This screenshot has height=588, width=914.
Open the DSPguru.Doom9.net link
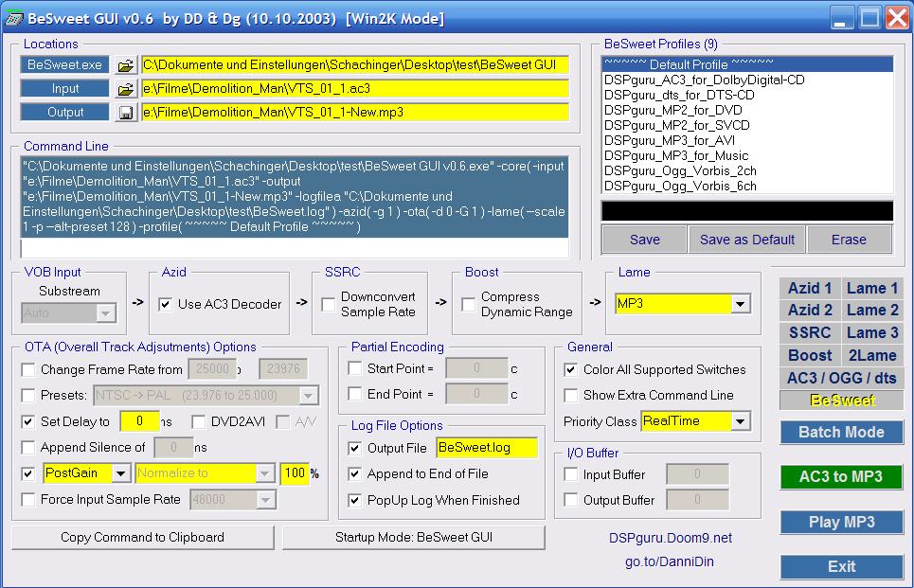pos(671,538)
